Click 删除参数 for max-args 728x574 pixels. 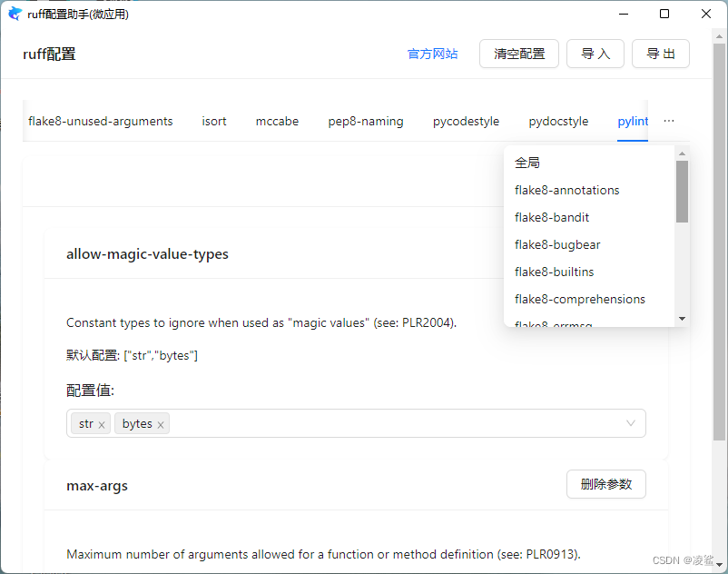[x=605, y=484]
